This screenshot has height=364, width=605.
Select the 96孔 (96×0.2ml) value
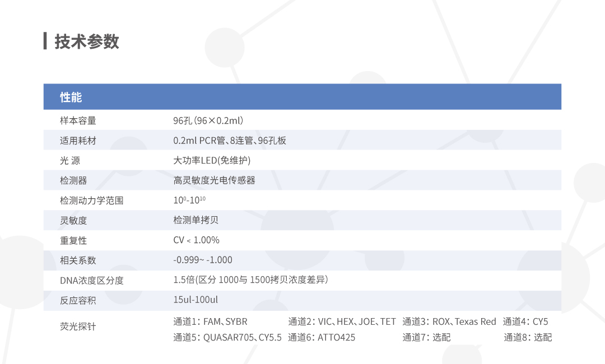pos(208,120)
